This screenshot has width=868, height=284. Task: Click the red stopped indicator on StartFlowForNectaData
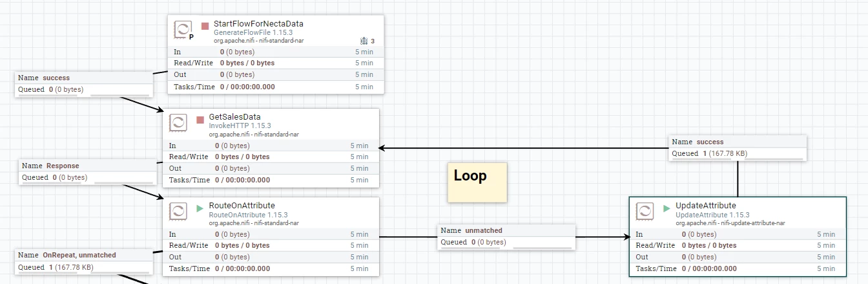click(x=205, y=27)
